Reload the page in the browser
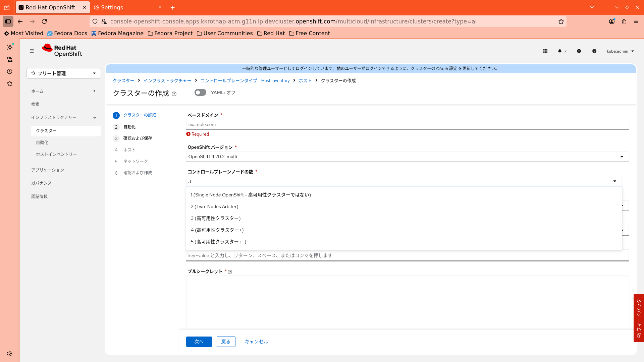Image resolution: width=644 pixels, height=362 pixels. tap(44, 21)
